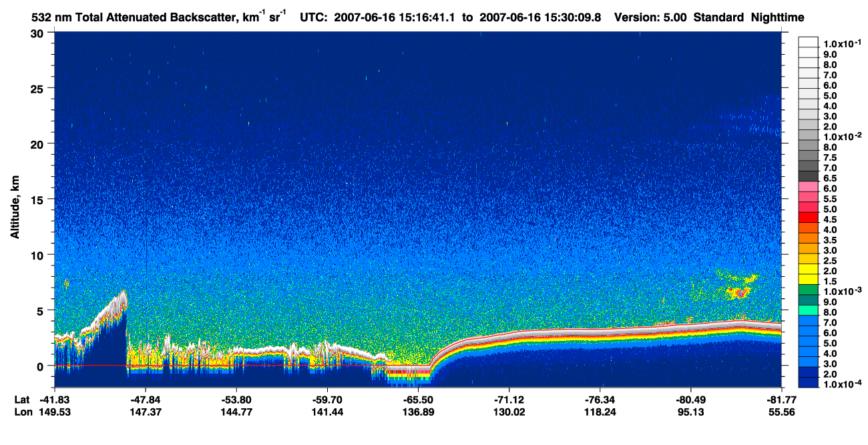Click the 'Lat' row label
The width and height of the screenshot is (868, 445).
pos(21,399)
